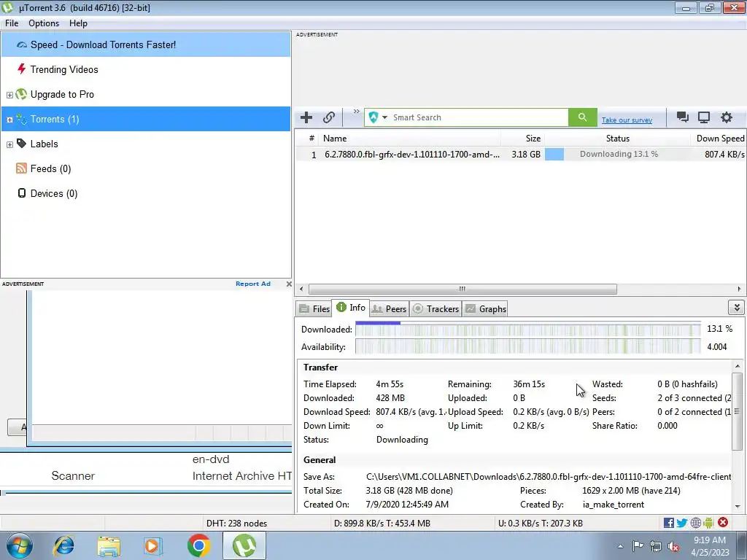Click the torrent list horizontal scrollbar
Viewport: 747px width, 560px height.
[x=462, y=289]
